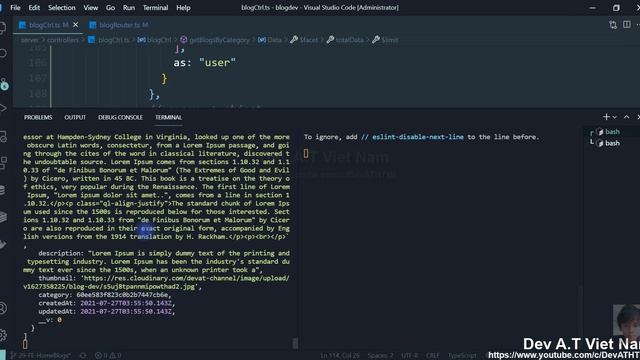
Task: Click the createdAt timestamp in terminal output
Action: coord(127,303)
